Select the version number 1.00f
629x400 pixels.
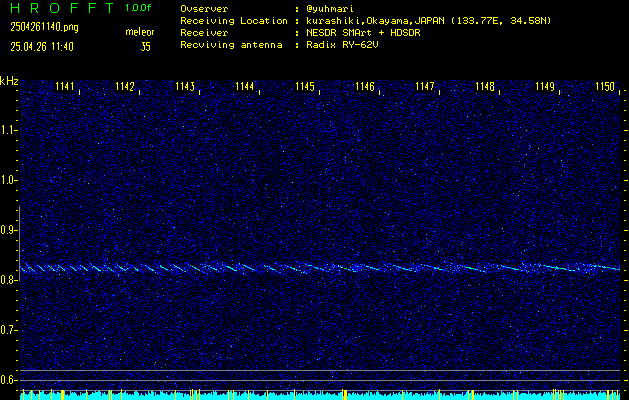pyautogui.click(x=138, y=8)
